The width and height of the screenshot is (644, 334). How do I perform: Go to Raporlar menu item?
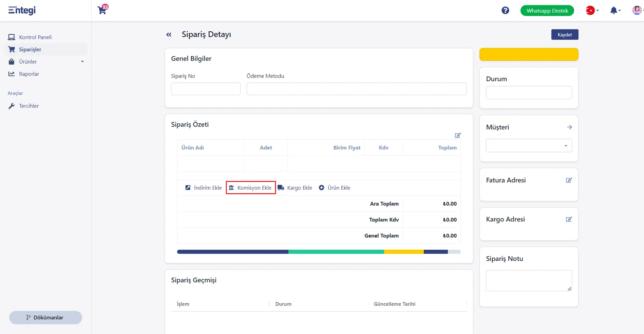point(29,74)
